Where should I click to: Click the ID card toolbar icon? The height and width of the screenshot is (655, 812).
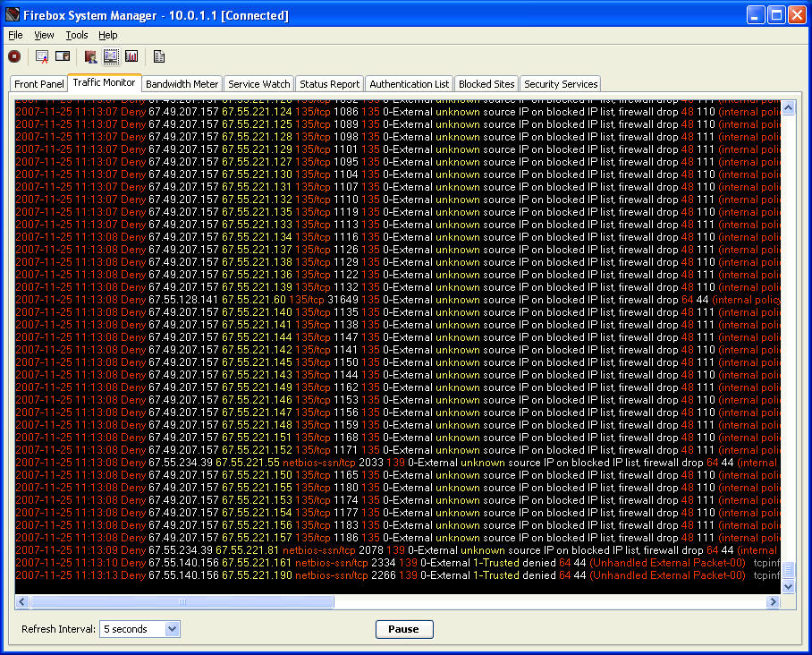click(63, 56)
